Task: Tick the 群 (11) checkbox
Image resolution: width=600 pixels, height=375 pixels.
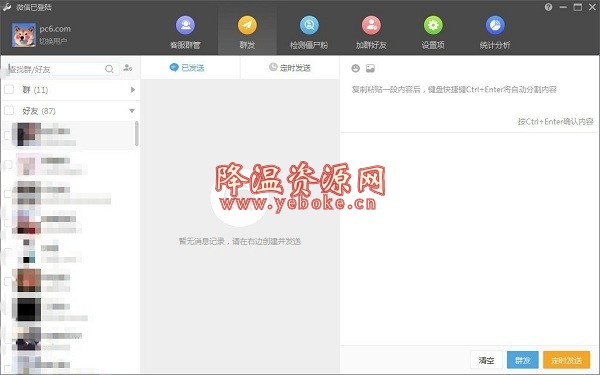Action: [x=9, y=90]
